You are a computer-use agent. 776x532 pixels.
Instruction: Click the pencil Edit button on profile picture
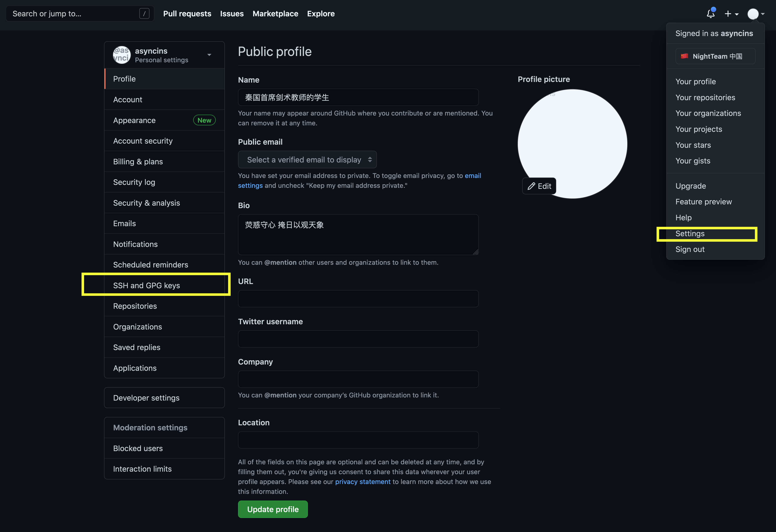pos(539,186)
